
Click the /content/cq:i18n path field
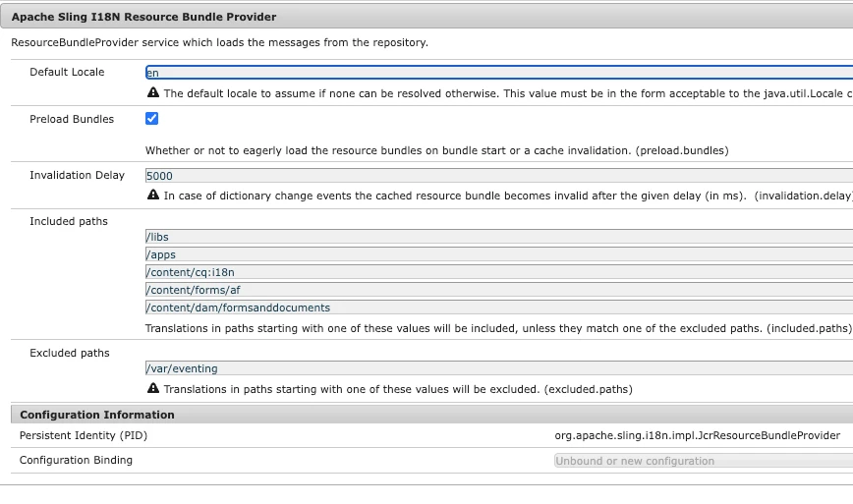pyautogui.click(x=499, y=272)
